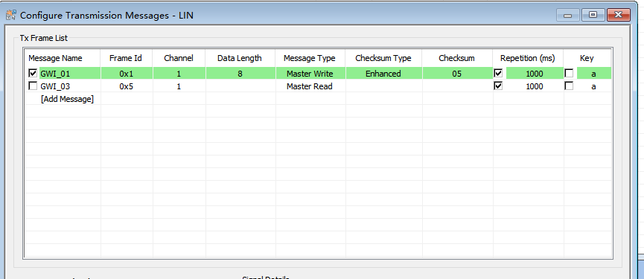Viewport: 644px width, 279px height.
Task: Click the data length value 8
Action: (240, 74)
